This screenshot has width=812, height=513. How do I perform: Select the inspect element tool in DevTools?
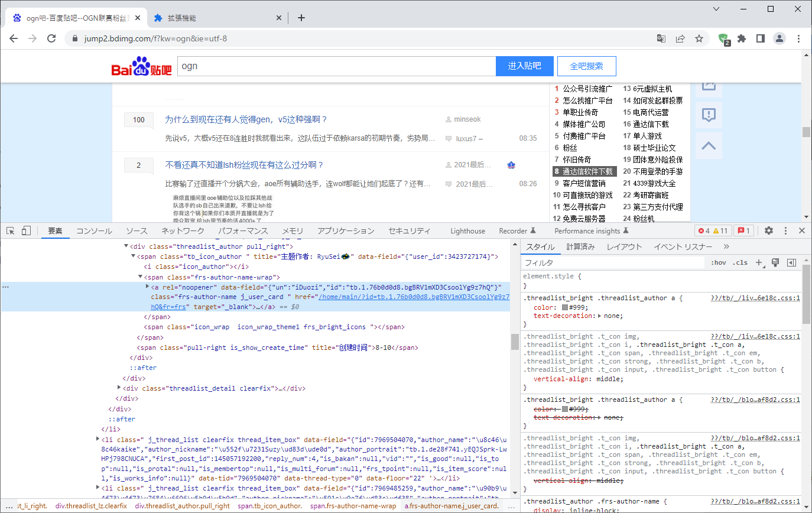point(9,230)
